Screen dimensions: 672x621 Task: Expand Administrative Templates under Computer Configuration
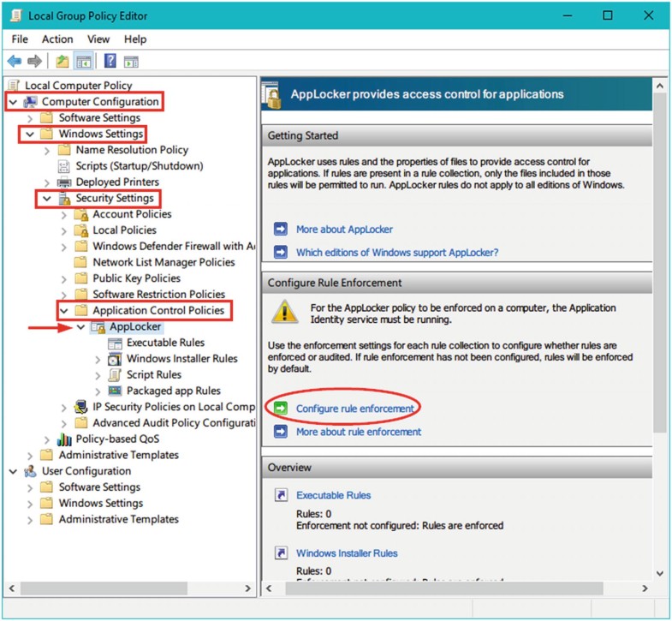(30, 456)
